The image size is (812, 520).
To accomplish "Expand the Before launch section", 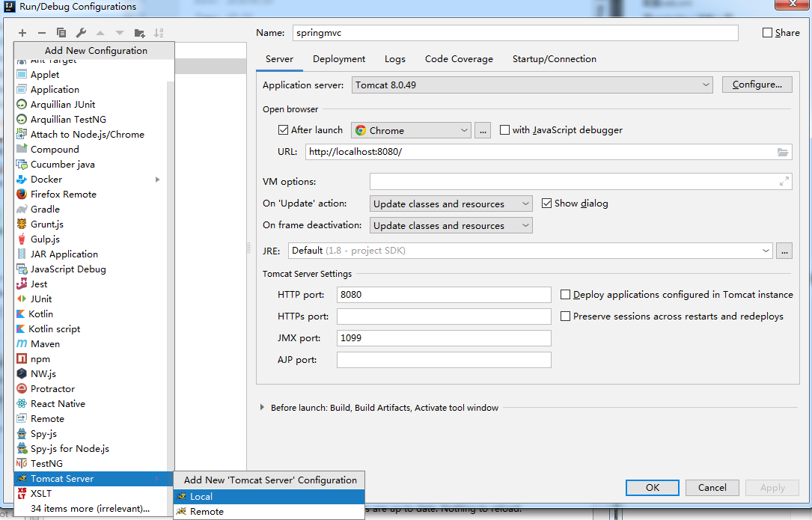I will 262,408.
